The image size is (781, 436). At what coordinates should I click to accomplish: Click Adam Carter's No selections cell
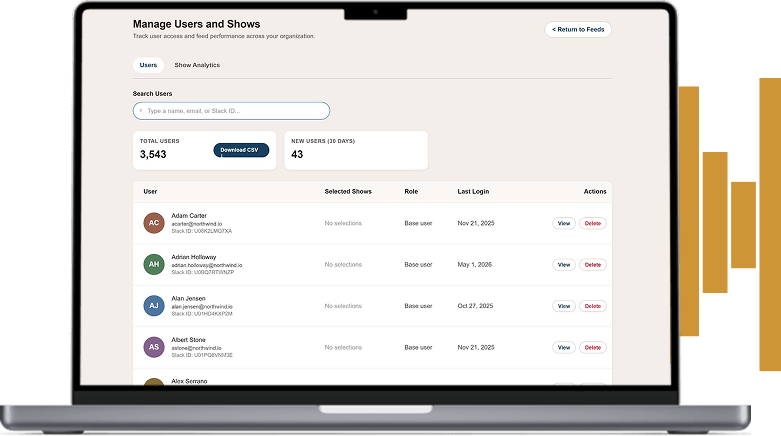pyautogui.click(x=343, y=223)
